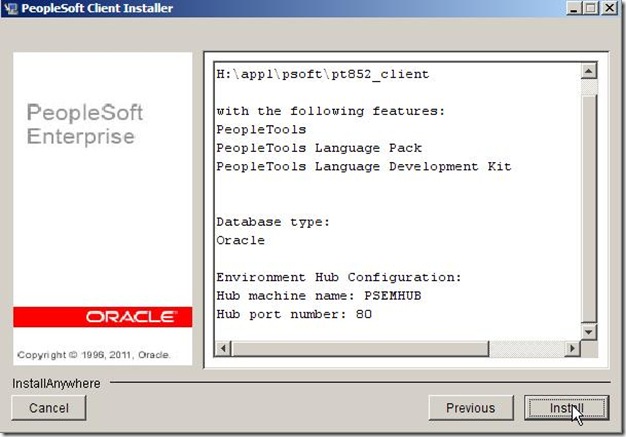Click the horizontal scrollbar right arrow
This screenshot has width=626, height=437.
coord(573,349)
